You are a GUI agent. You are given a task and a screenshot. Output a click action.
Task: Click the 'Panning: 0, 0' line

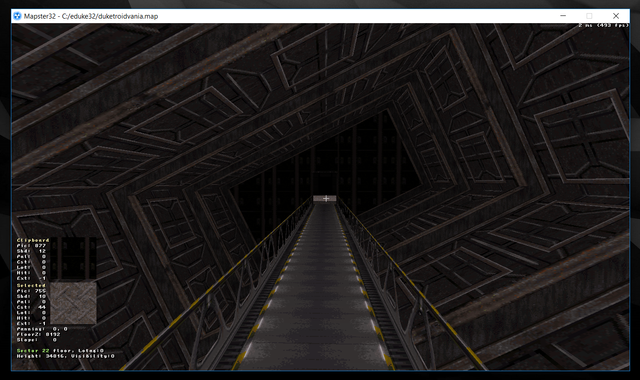pos(42,329)
